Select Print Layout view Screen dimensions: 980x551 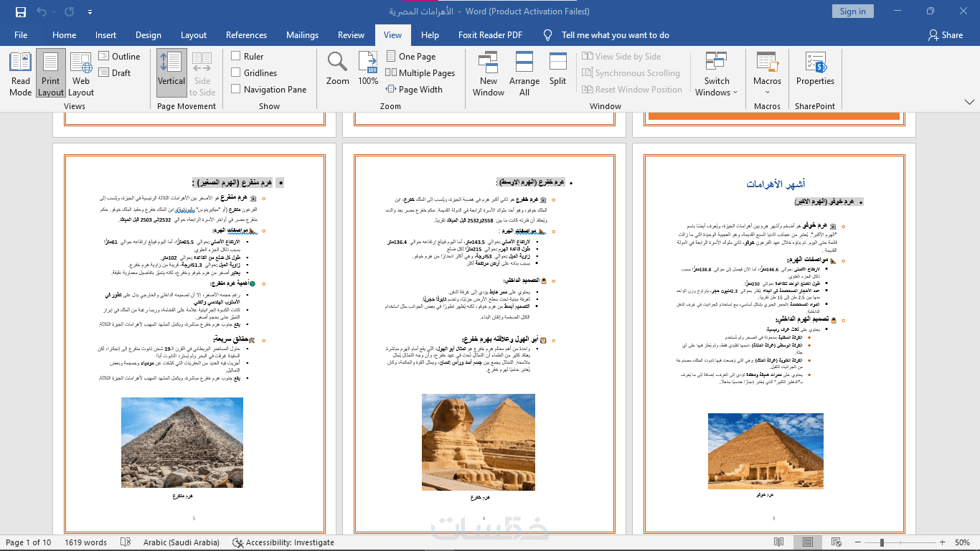pos(51,74)
